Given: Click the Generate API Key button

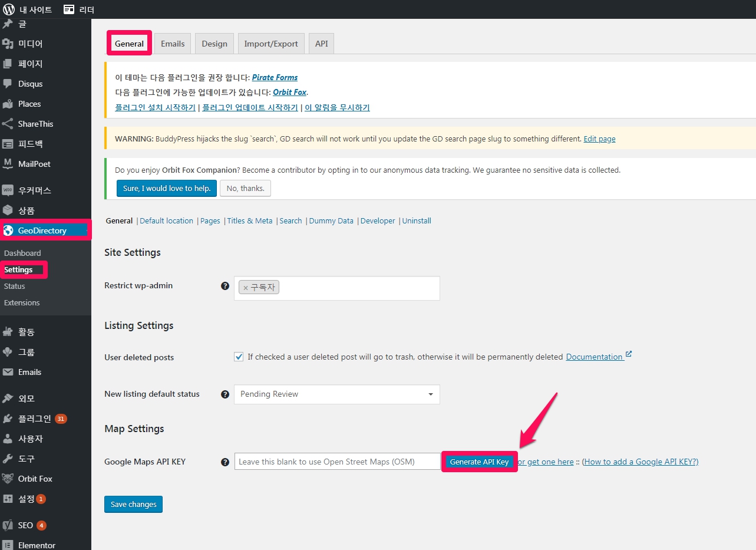Looking at the screenshot, I should coord(479,462).
